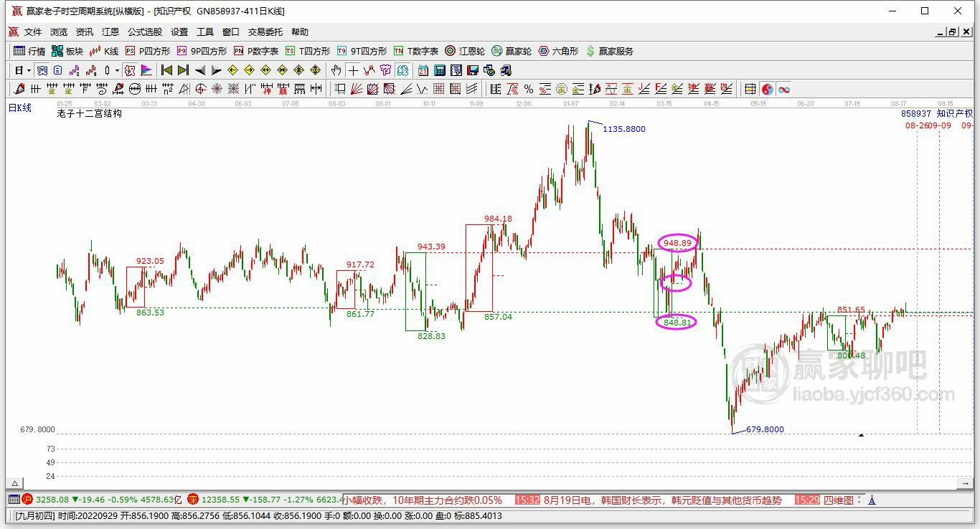
Task: Open the 浏览 menu
Action: [59, 32]
